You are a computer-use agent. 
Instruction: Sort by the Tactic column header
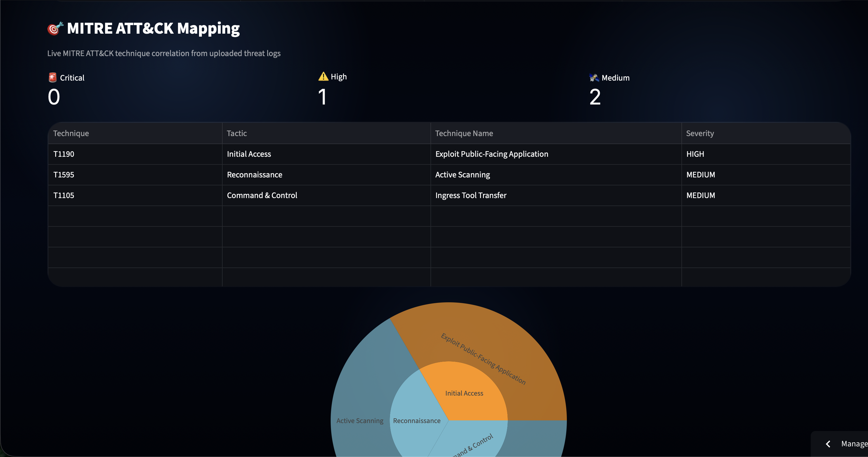(x=326, y=133)
